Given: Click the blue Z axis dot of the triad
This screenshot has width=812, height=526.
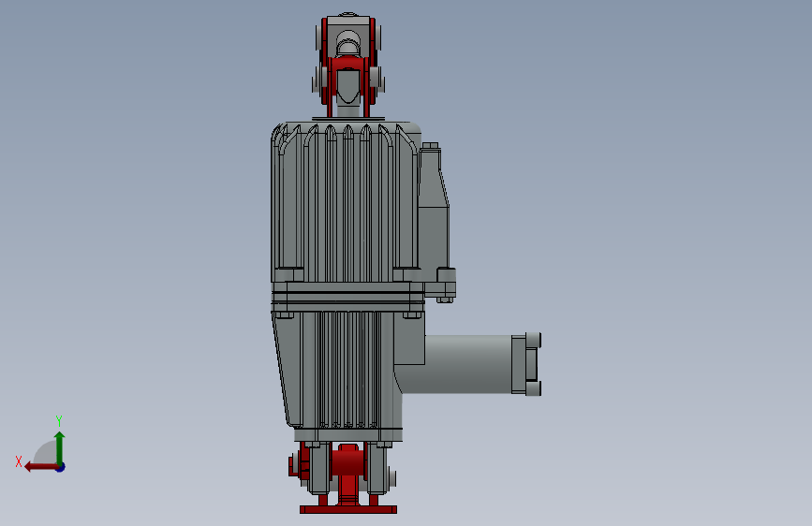Looking at the screenshot, I should click(61, 467).
